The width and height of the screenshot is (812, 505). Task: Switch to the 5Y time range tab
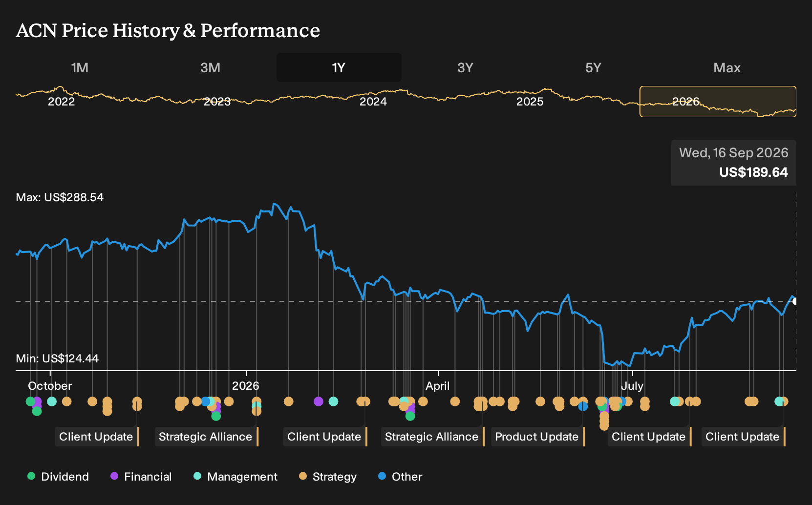(593, 67)
